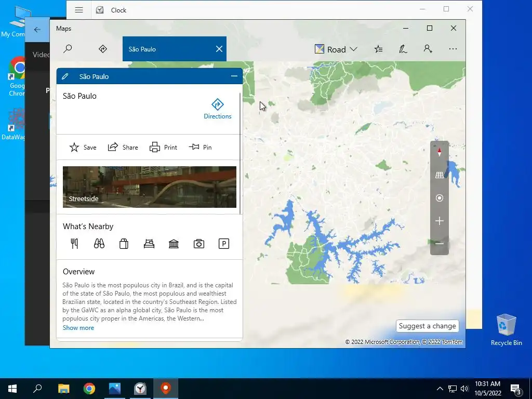532x399 pixels.
Task: Open taskbar search magnifier
Action: 37,389
